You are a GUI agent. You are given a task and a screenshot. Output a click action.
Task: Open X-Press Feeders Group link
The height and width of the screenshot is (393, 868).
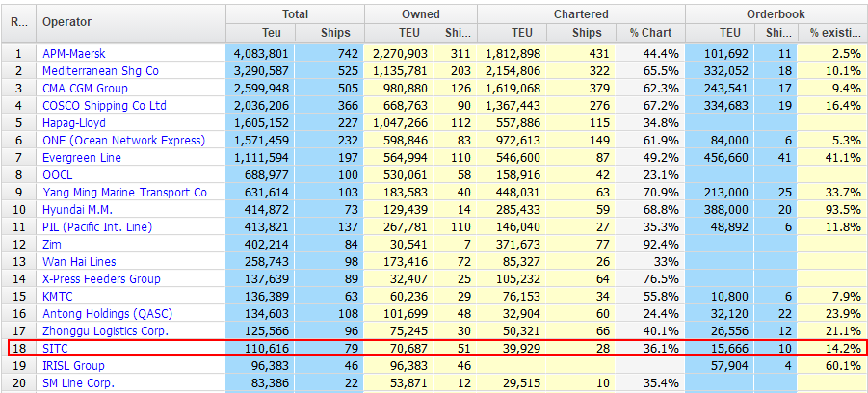click(101, 279)
